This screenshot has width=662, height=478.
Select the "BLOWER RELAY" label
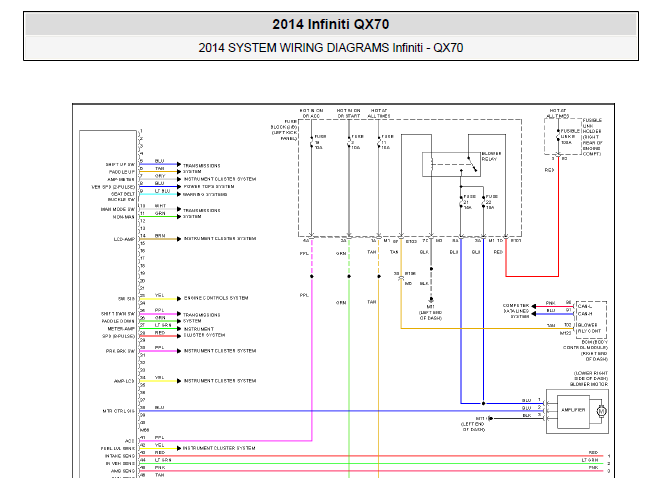click(x=491, y=156)
